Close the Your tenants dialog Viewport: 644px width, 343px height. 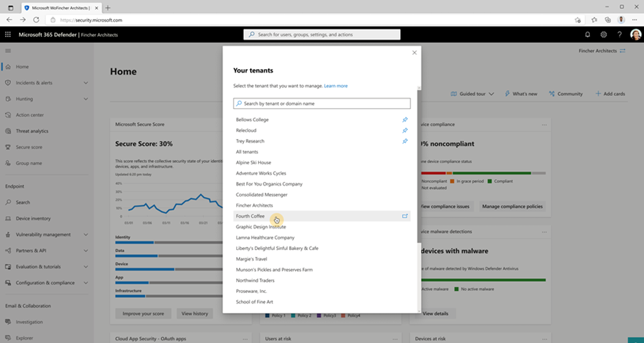click(414, 53)
